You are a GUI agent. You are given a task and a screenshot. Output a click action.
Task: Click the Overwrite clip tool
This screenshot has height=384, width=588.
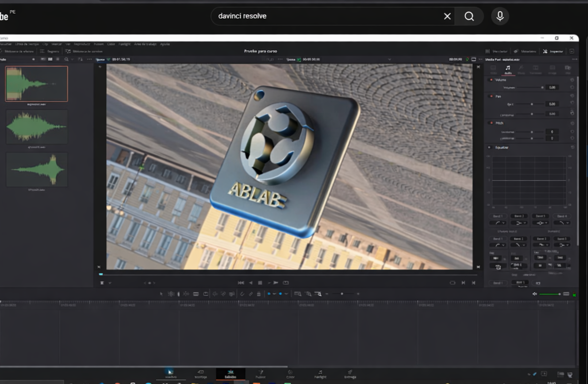[x=206, y=293]
